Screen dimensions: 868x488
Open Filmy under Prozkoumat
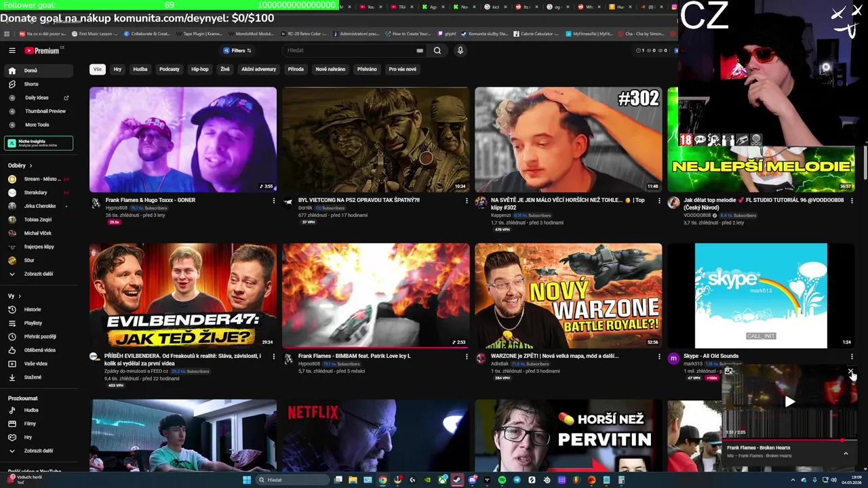tap(38, 424)
